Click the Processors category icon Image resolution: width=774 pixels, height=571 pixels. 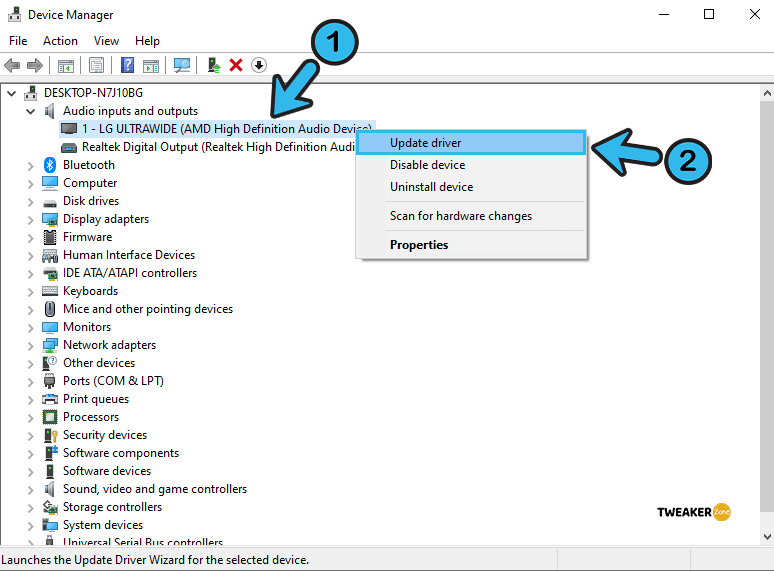50,417
